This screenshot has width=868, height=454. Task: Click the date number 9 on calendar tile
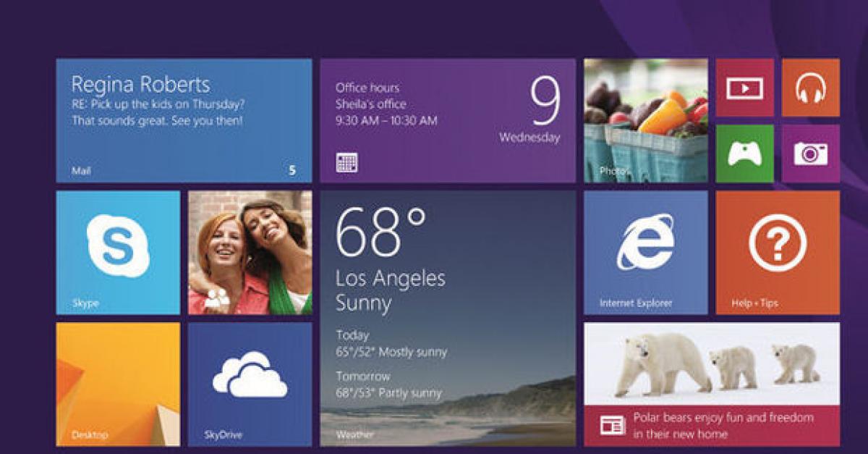[545, 101]
